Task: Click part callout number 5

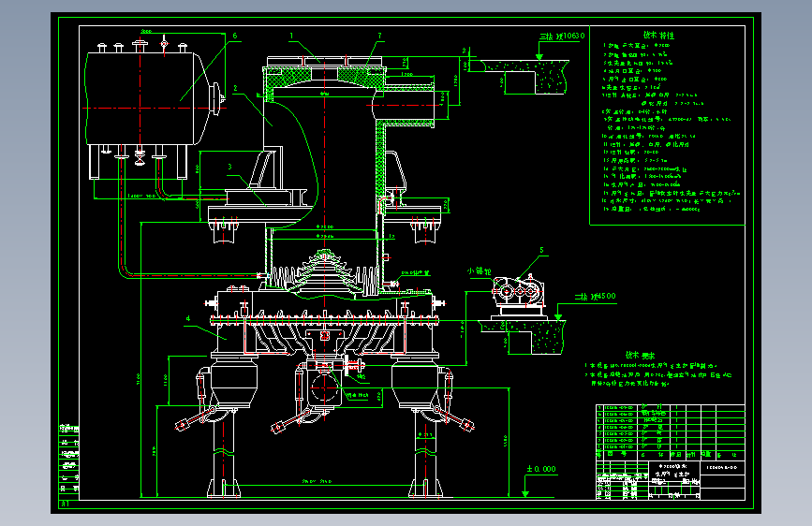Action: 541,250
